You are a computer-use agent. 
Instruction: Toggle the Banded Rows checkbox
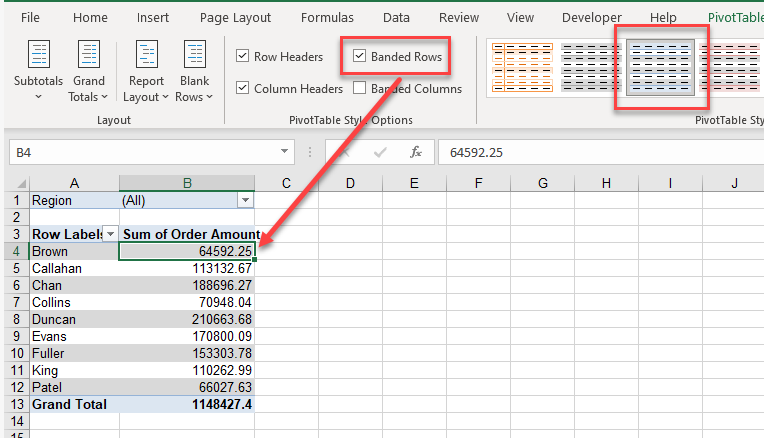[360, 57]
